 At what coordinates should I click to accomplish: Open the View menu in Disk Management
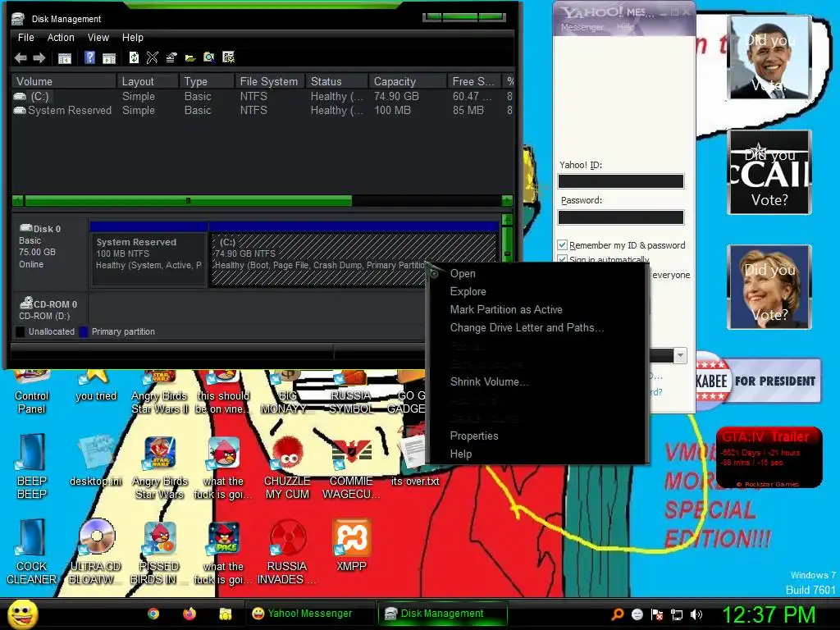(x=98, y=38)
